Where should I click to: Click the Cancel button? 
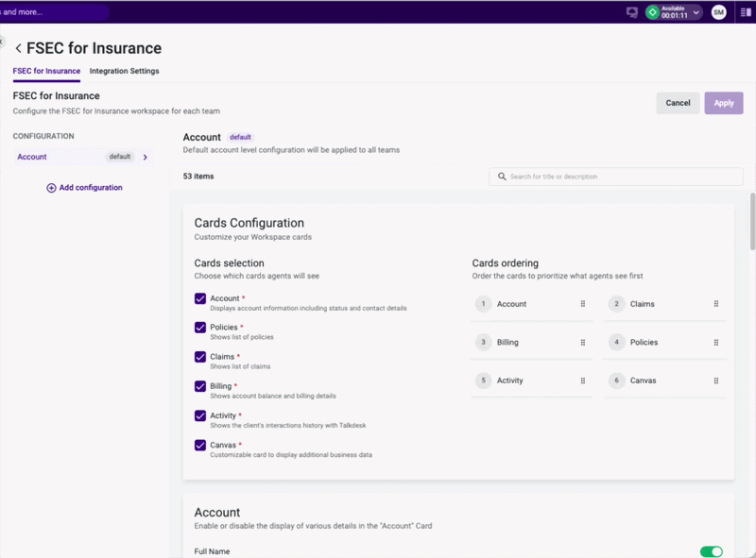678,103
